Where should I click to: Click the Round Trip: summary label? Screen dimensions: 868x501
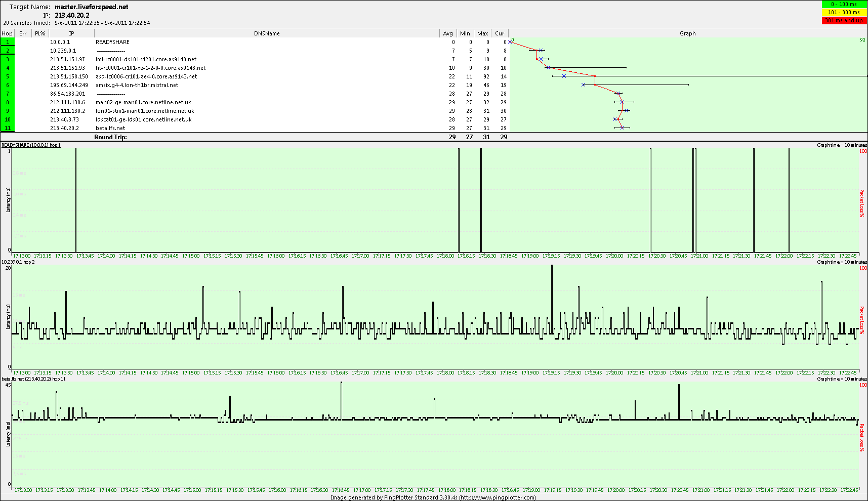click(x=110, y=137)
